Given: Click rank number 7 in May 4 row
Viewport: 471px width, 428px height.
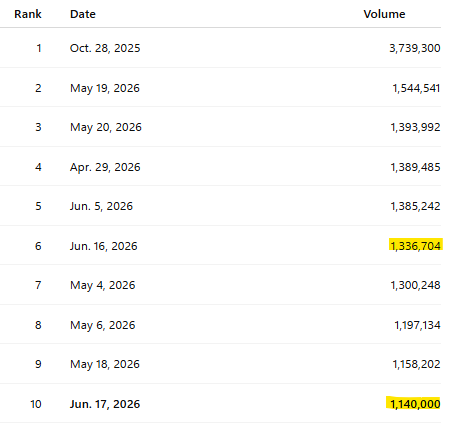Looking at the screenshot, I should coord(38,285).
